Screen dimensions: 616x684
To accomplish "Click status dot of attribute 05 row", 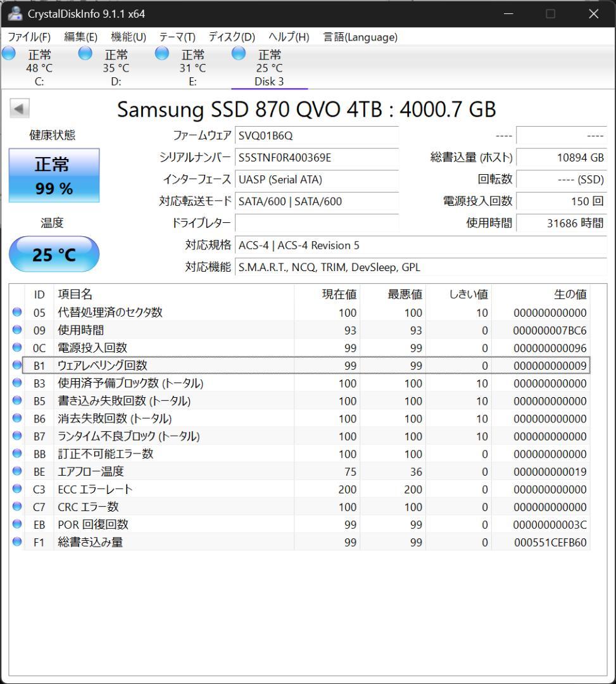I will [17, 312].
